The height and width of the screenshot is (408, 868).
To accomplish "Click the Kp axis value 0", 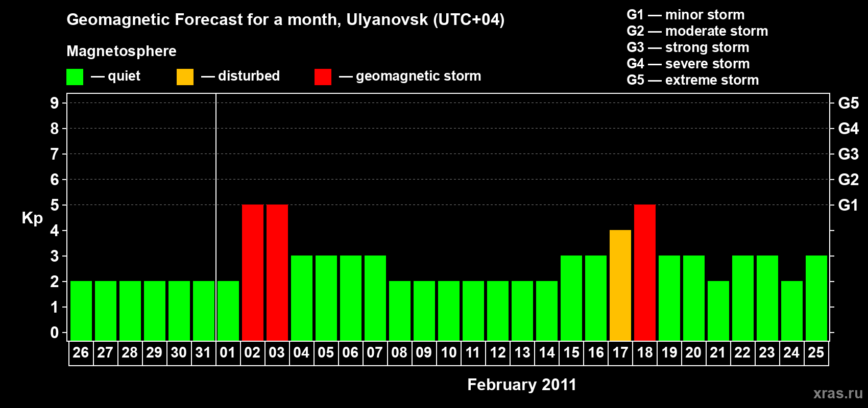I will coord(55,333).
